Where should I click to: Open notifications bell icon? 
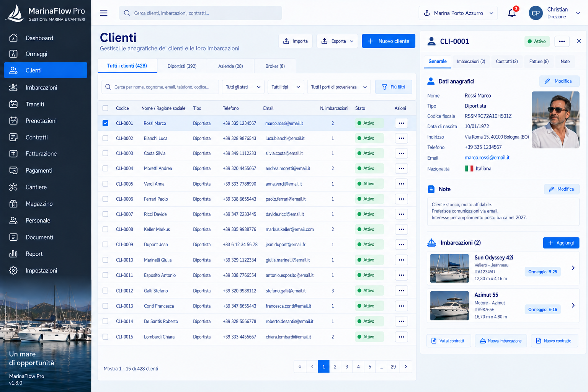[512, 13]
